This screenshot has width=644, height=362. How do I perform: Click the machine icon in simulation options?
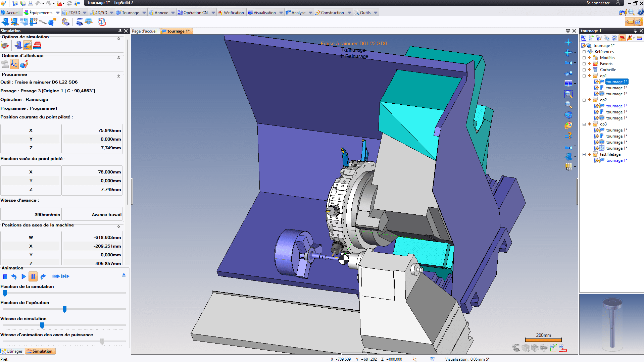[18, 45]
